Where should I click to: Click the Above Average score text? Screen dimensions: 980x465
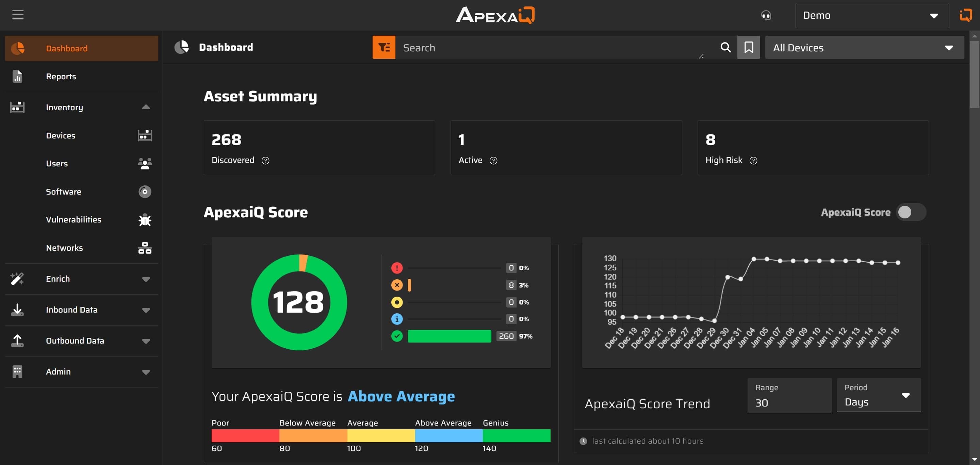click(x=401, y=396)
